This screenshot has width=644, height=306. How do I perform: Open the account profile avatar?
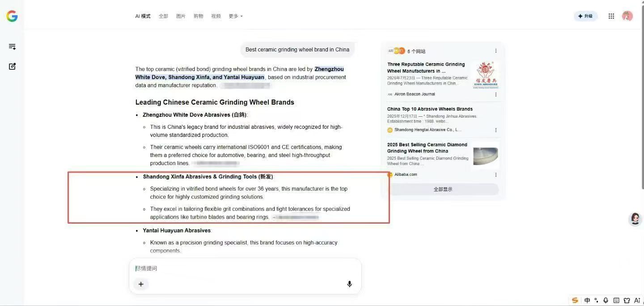(x=627, y=16)
